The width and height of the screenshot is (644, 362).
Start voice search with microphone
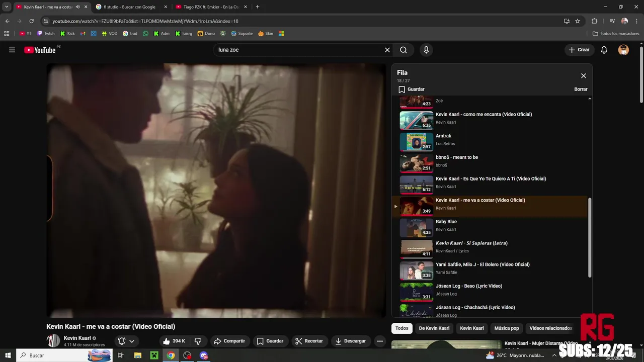(426, 50)
